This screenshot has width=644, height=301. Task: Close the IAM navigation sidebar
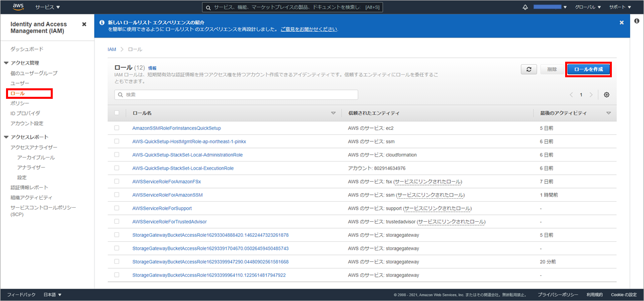point(84,24)
